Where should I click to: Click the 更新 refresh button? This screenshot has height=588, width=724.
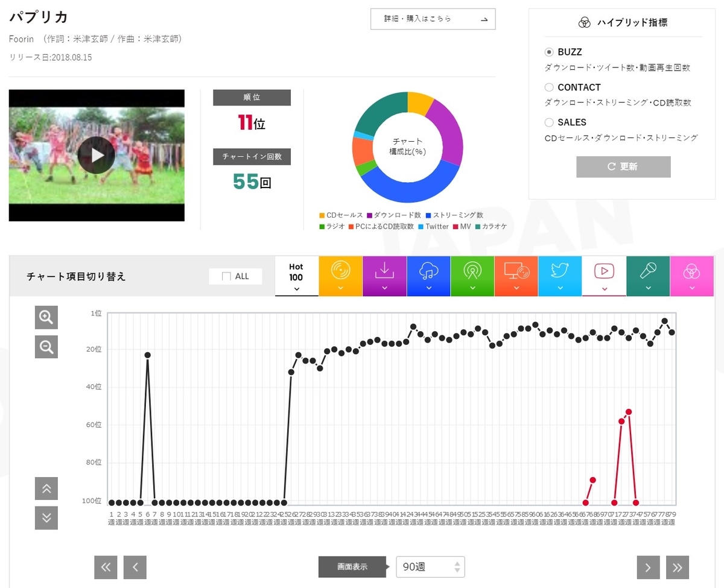pyautogui.click(x=623, y=166)
